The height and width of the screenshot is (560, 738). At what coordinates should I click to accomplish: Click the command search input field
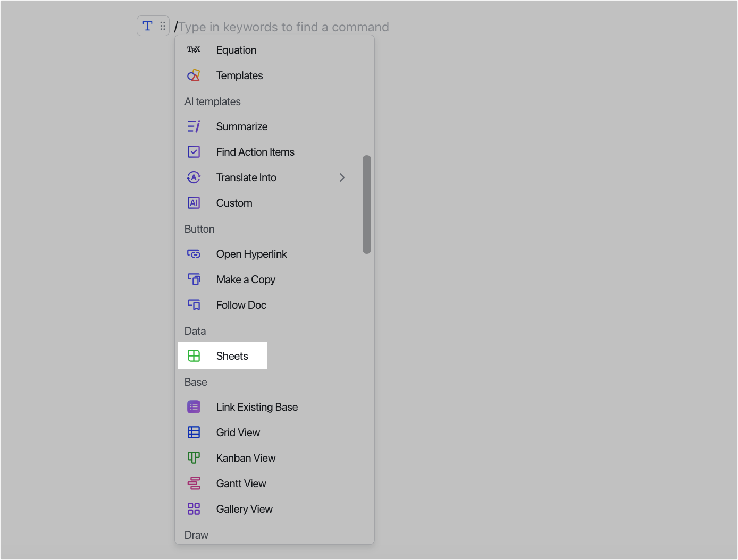point(282,27)
